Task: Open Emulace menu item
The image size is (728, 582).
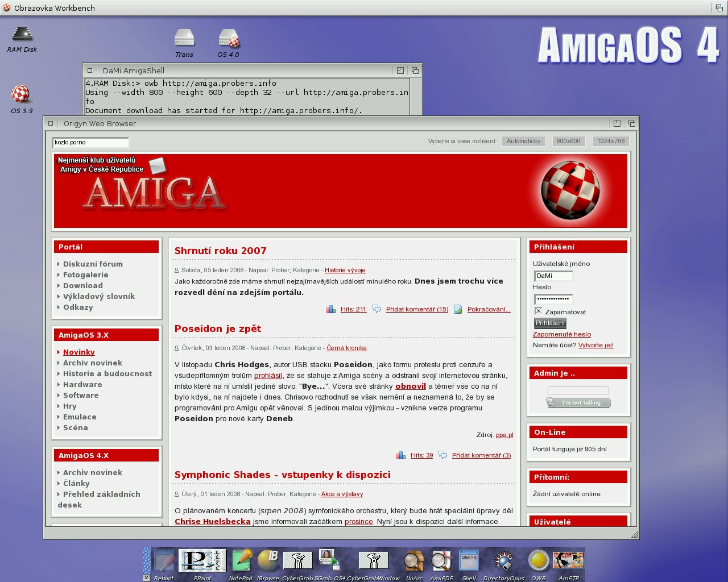Action: click(80, 417)
